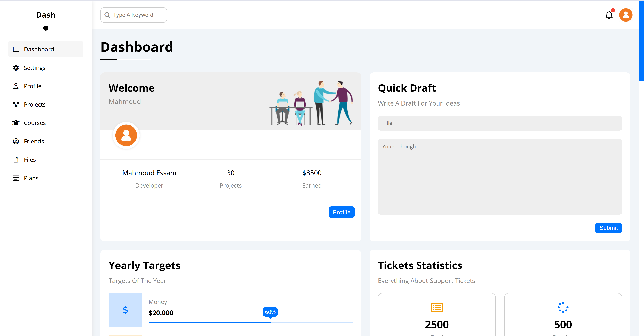
Task: Click the Friends circle-user icon
Action: pos(16,141)
